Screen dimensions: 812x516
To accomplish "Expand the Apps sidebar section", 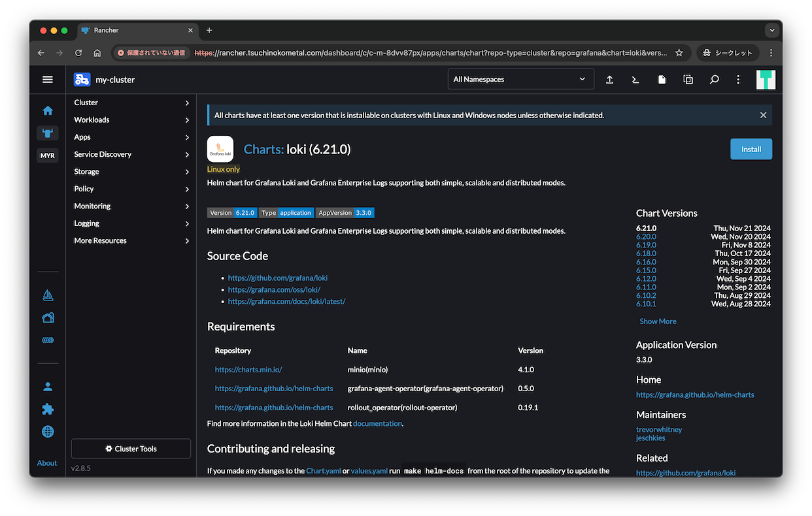I will pos(131,137).
